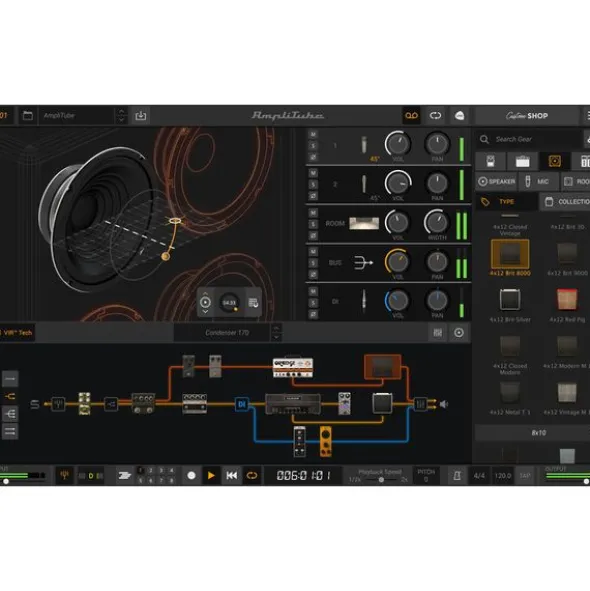Open the mic 1 model selector

364,145
